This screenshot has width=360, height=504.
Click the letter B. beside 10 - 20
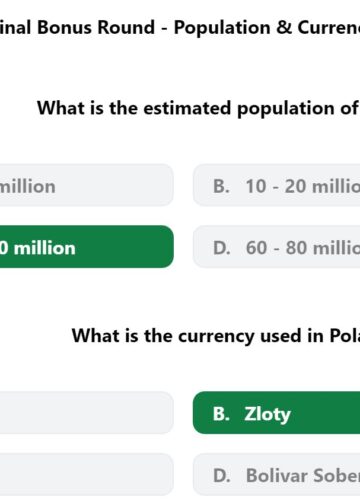point(221,186)
